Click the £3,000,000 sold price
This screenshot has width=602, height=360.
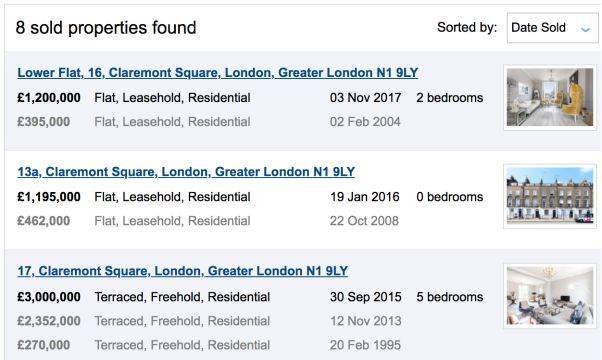coord(49,297)
